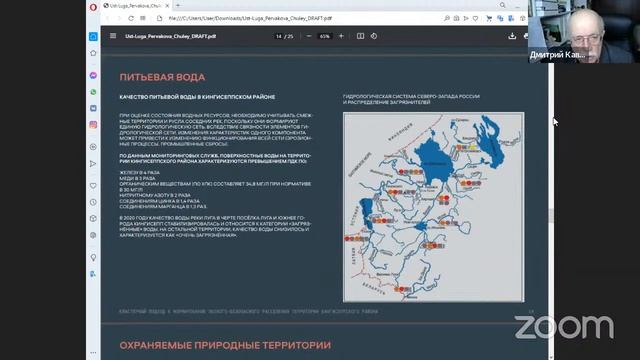The width and height of the screenshot is (640, 360).
Task: Zoom out the PDF with minus button
Action: pyautogui.click(x=309, y=36)
